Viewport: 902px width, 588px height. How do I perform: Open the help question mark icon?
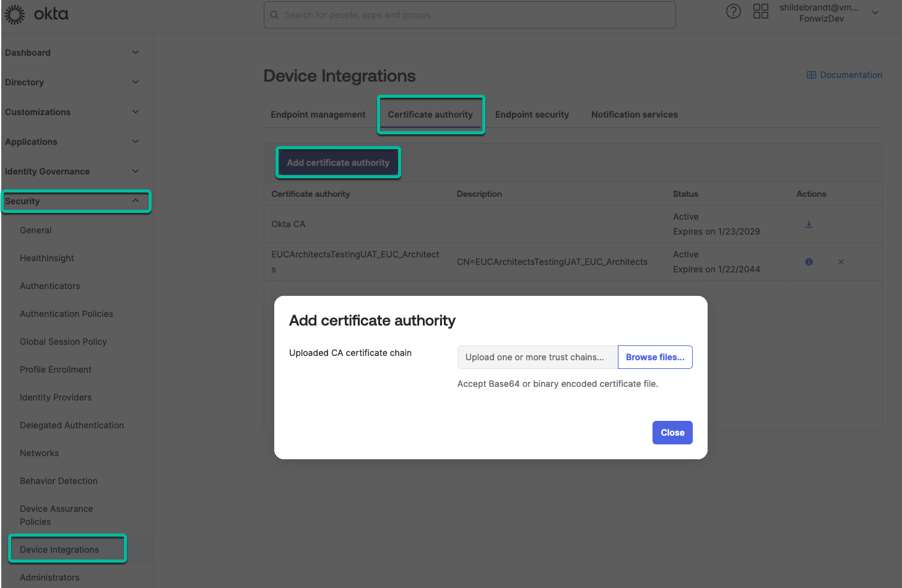pyautogui.click(x=733, y=11)
